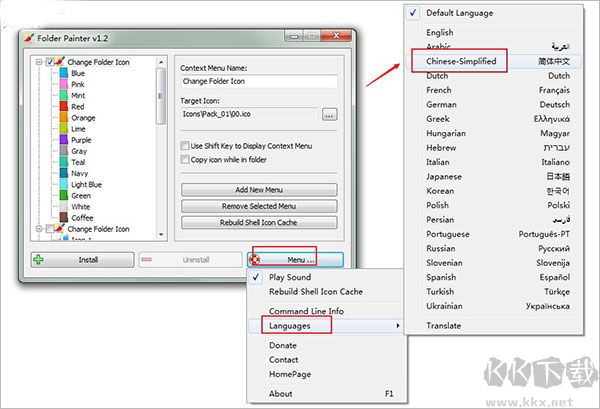Screen dimensions: 600x409
Task: Click the Remove Selected Menu button
Action: pos(259,206)
